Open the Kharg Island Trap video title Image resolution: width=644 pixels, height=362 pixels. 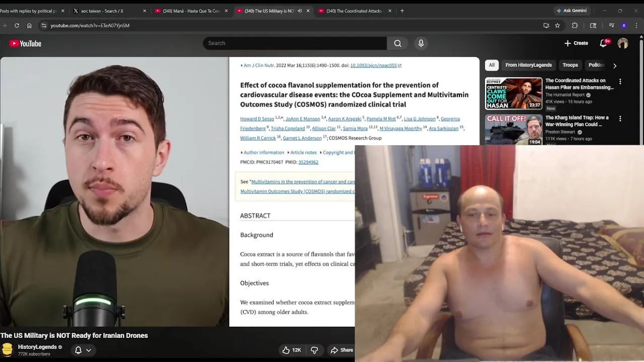(x=577, y=121)
